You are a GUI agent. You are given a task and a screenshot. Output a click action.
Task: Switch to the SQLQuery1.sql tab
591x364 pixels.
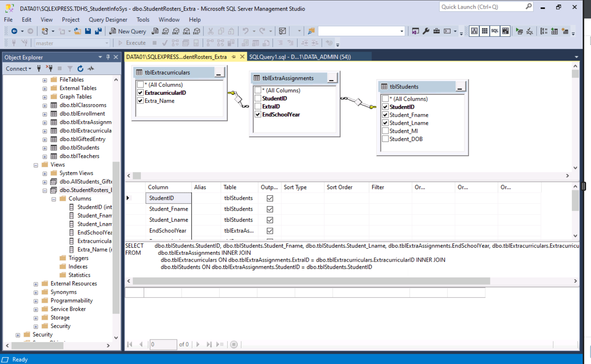tap(300, 57)
